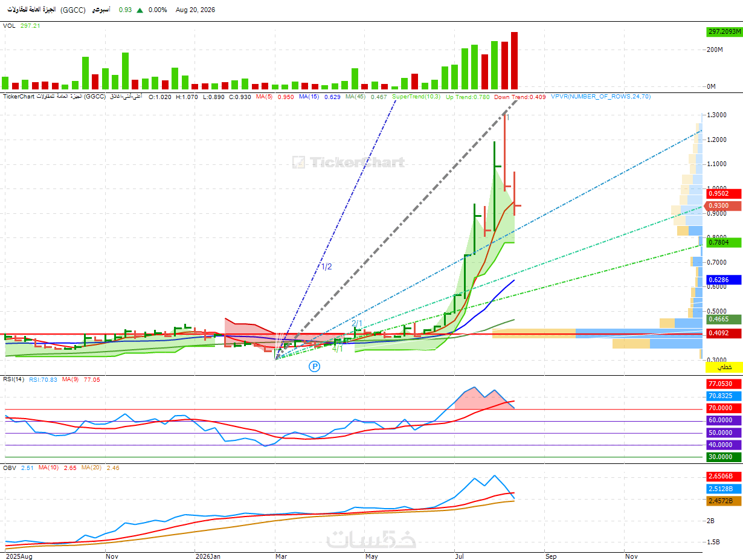
Task: Click the red 0.9300 current price pointer tag
Action: coord(722,206)
